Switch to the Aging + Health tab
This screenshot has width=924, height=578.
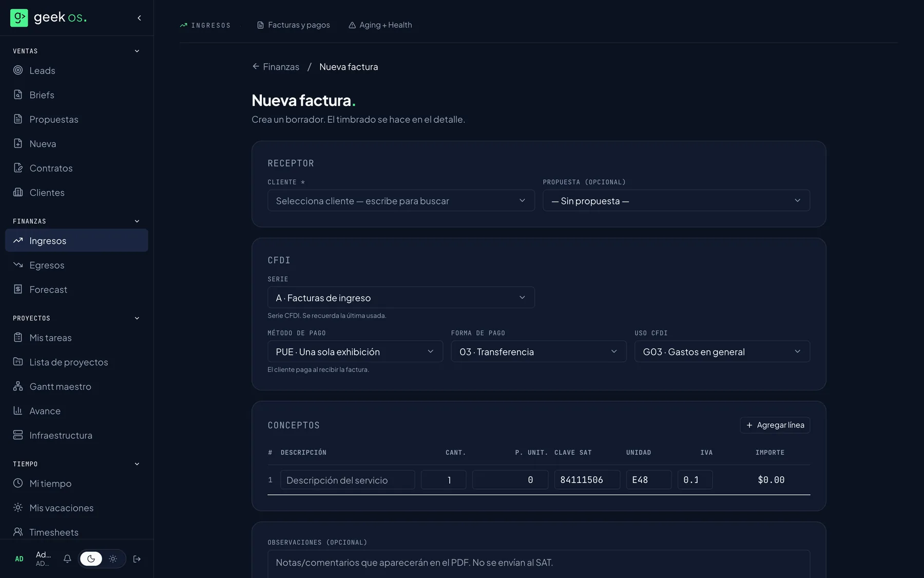pyautogui.click(x=380, y=25)
